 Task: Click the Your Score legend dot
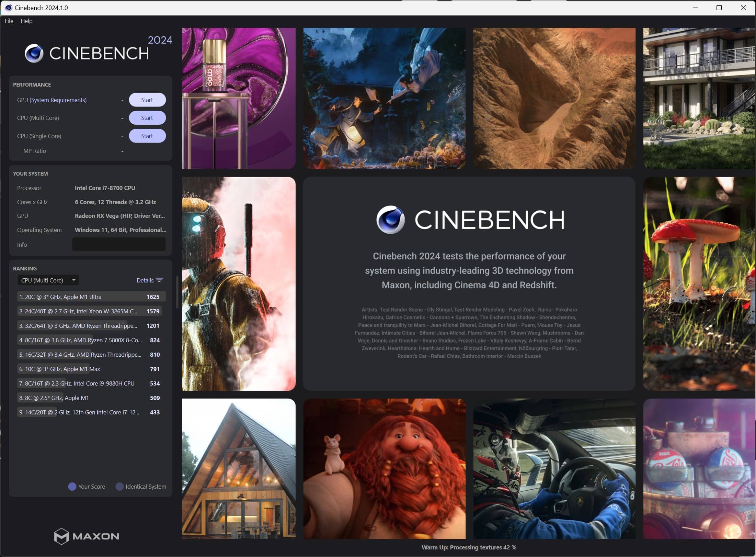pyautogui.click(x=72, y=487)
